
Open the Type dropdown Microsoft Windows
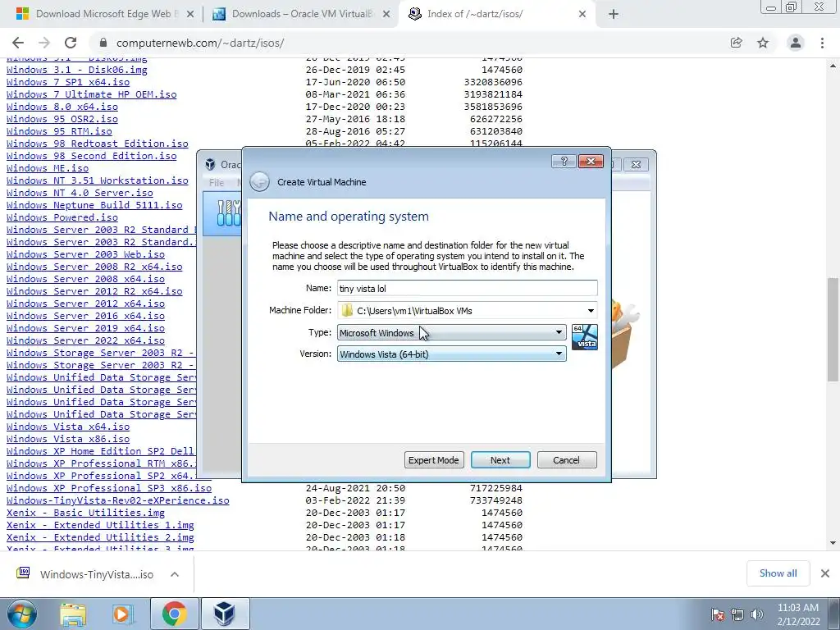[x=451, y=333]
